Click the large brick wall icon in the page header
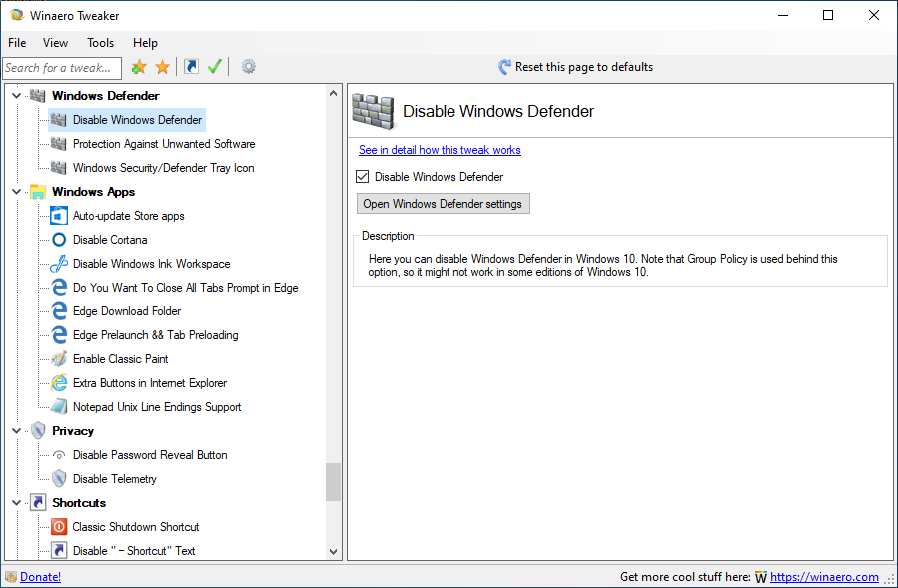 (373, 111)
